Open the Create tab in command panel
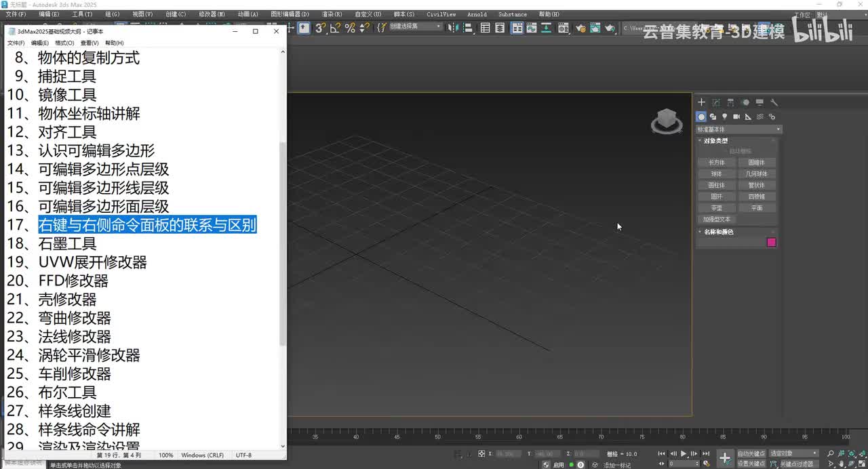The height and width of the screenshot is (469, 868). [702, 102]
